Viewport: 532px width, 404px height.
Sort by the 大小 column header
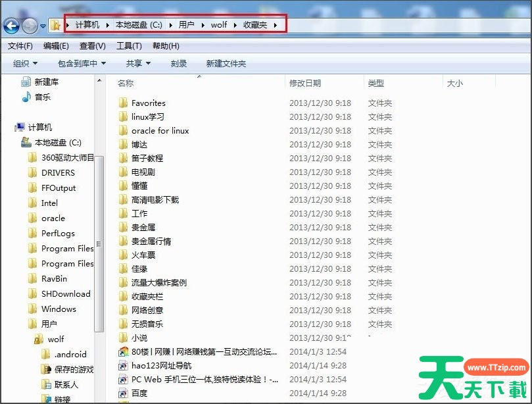(454, 83)
